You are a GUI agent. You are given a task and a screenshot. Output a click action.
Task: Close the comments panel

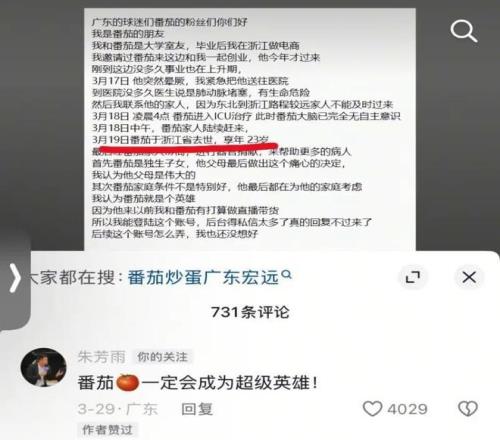coord(469,277)
